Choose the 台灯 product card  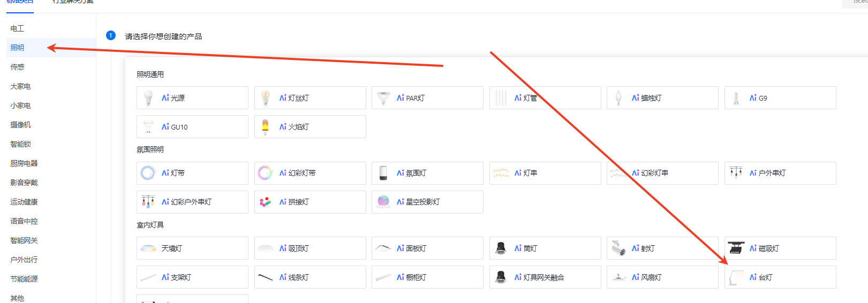[x=780, y=277]
